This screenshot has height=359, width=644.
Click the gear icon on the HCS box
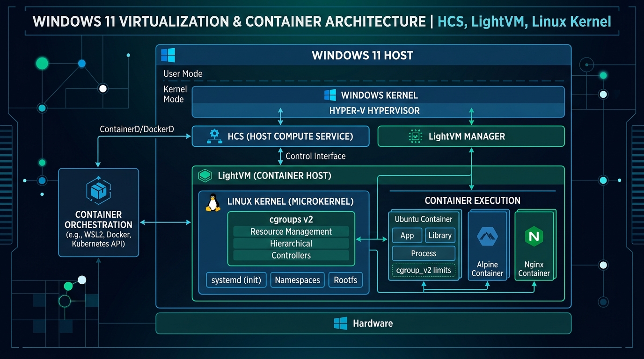point(214,136)
